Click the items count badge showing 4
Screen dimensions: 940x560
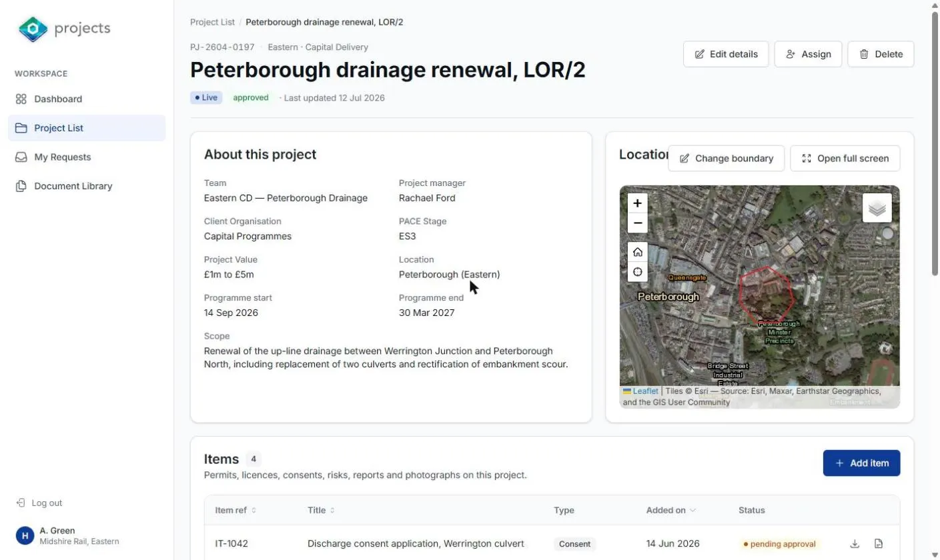[x=253, y=459]
